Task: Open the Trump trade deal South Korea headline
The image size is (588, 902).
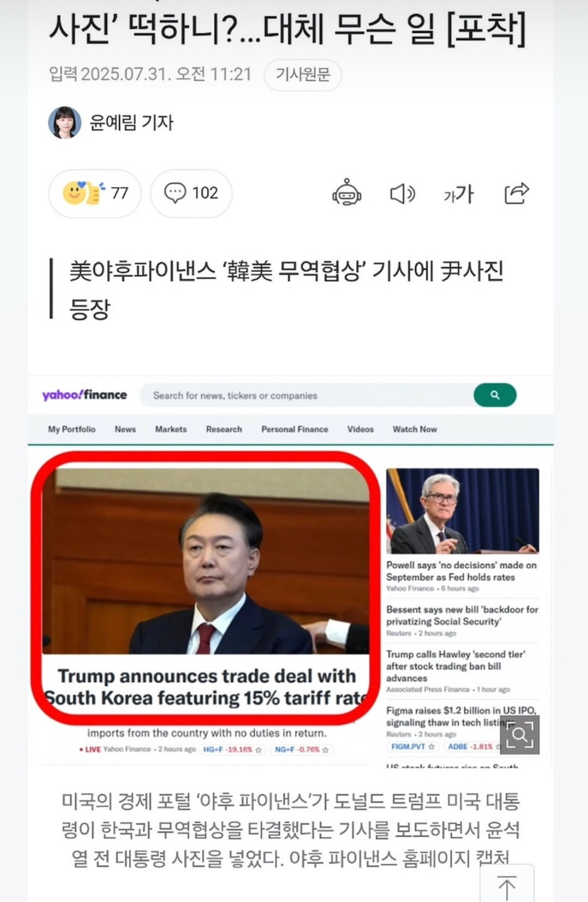Action: pyautogui.click(x=207, y=687)
